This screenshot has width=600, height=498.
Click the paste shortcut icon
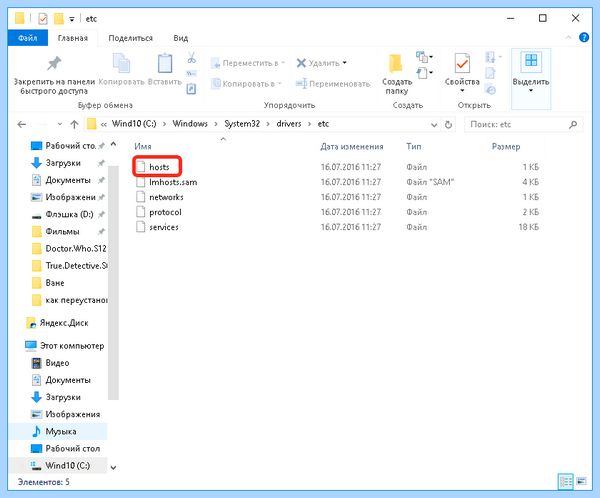coord(191,89)
